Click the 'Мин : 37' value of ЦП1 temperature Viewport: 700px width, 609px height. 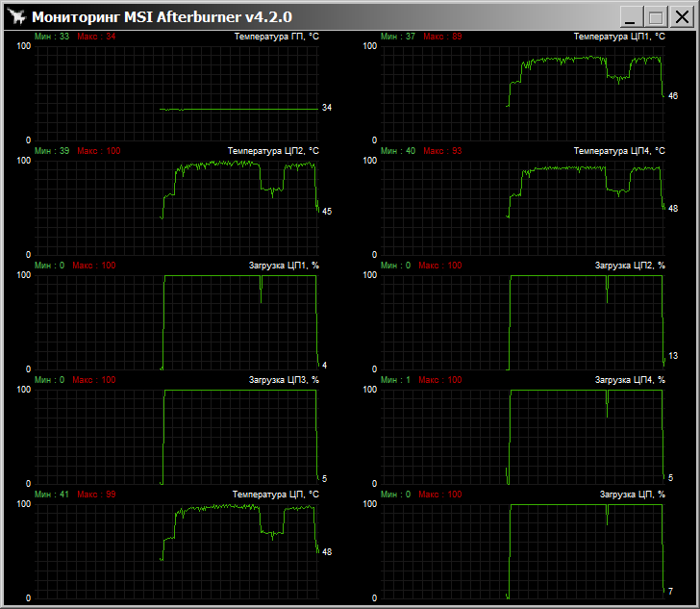[x=398, y=37]
